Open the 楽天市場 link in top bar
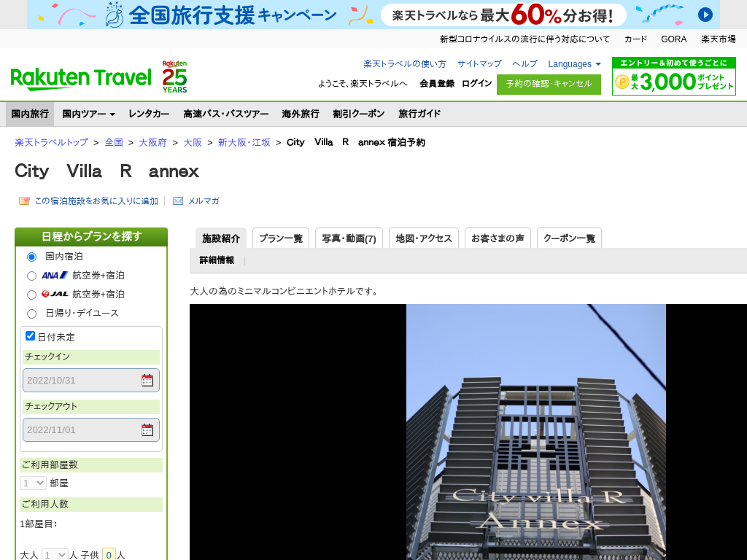The height and width of the screenshot is (560, 747). (x=718, y=39)
